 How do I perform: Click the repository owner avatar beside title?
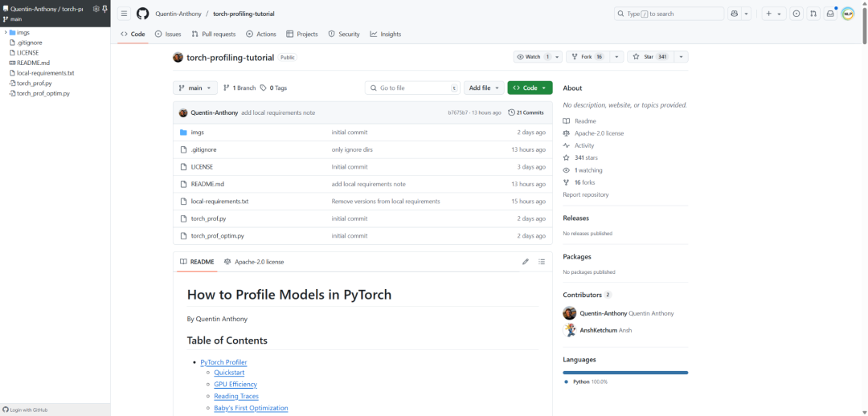[x=178, y=57]
